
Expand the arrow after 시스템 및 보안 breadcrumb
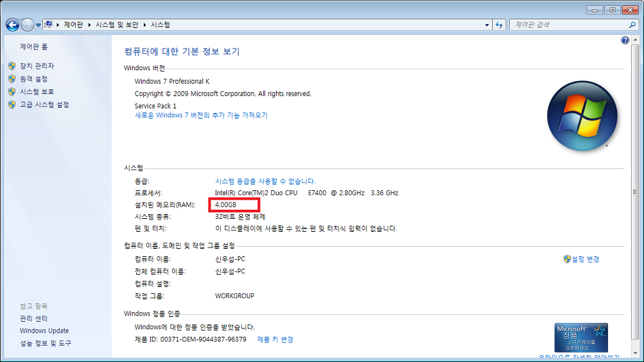tap(144, 25)
